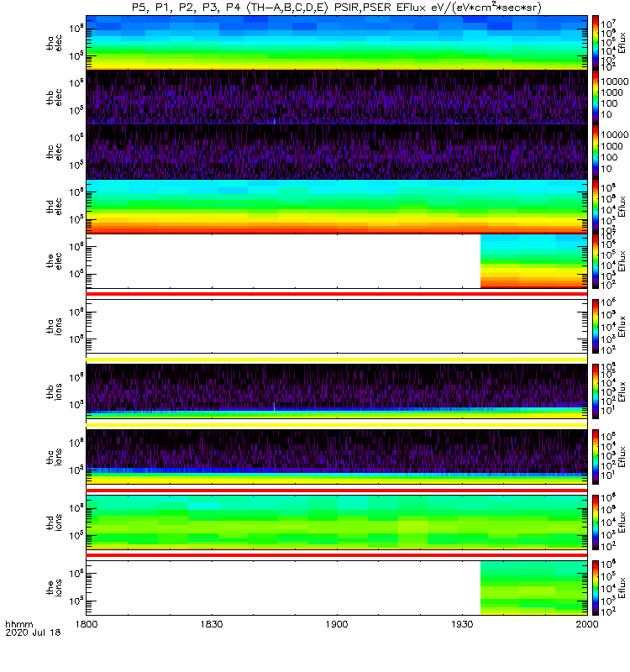The image size is (630, 672).
Task: Click the tha elec color bar
Action: pos(596,43)
